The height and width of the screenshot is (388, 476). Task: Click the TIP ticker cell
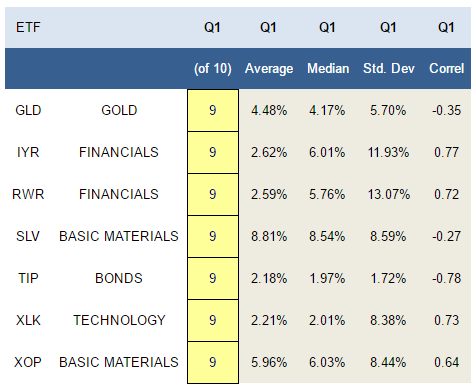(28, 278)
